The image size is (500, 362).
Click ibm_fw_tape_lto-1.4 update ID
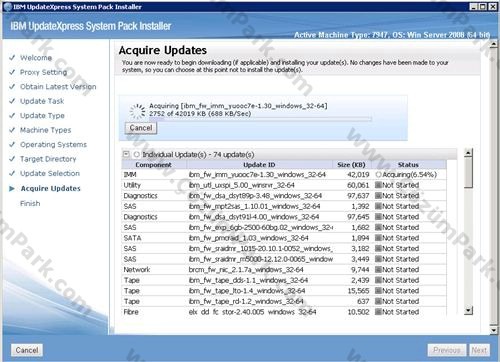coord(247,291)
